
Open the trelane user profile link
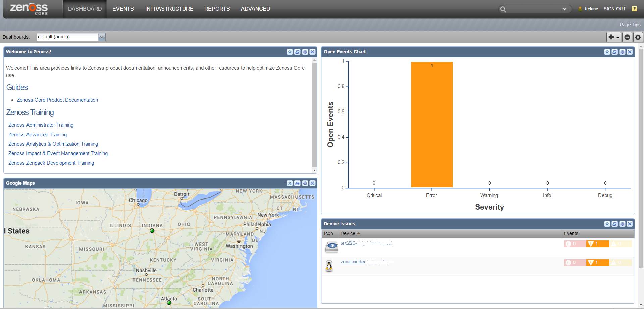click(591, 9)
